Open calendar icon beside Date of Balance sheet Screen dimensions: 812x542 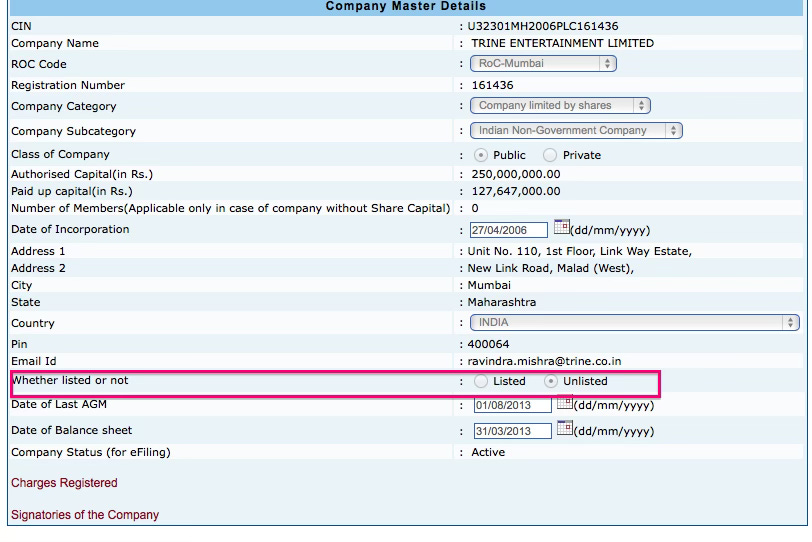pyautogui.click(x=564, y=428)
